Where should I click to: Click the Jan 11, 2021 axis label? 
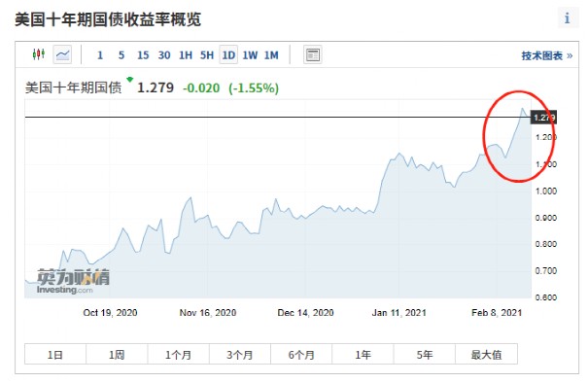coord(399,312)
